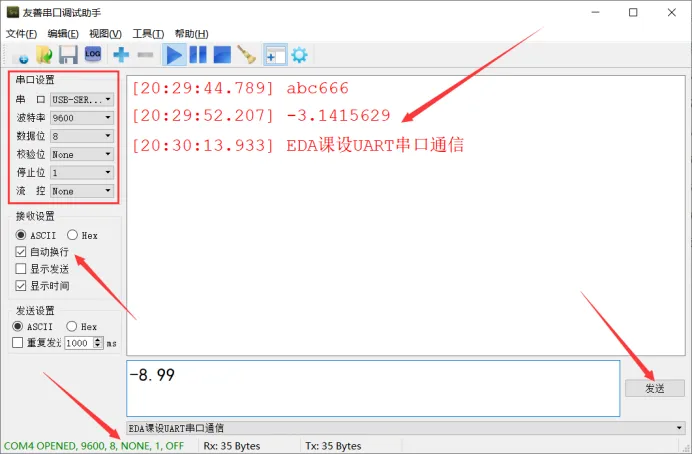Screen dimensions: 692x454
Task: Pause reception with the pause icon
Action: click(x=198, y=55)
